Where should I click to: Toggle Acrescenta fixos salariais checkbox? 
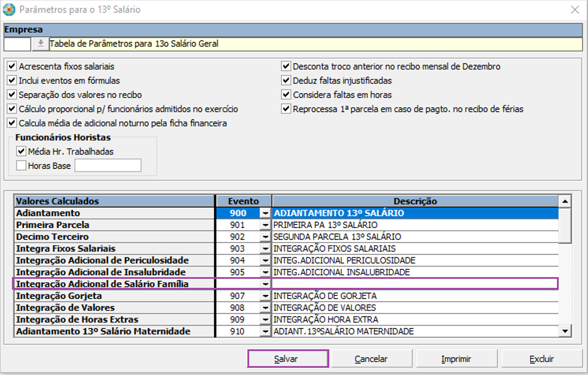click(12, 66)
